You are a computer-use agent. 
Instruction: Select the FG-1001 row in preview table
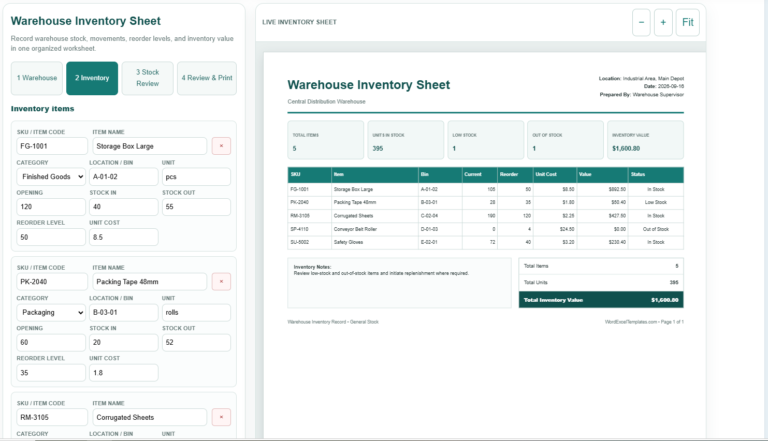485,189
